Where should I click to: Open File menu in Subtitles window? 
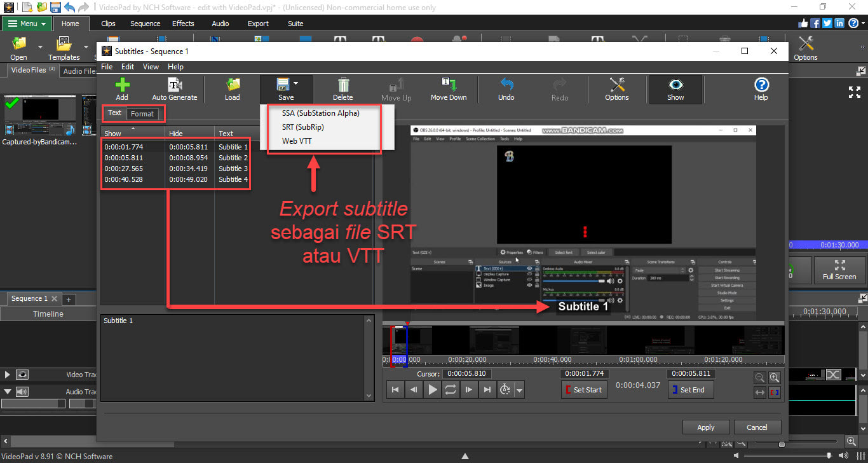pyautogui.click(x=107, y=67)
